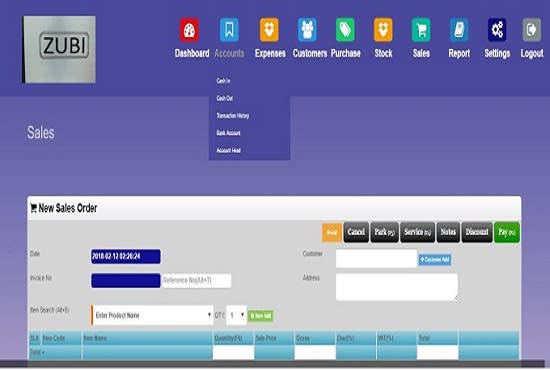Viewport: 550px width, 370px height.
Task: Open the Settings gears icon
Action: click(497, 30)
